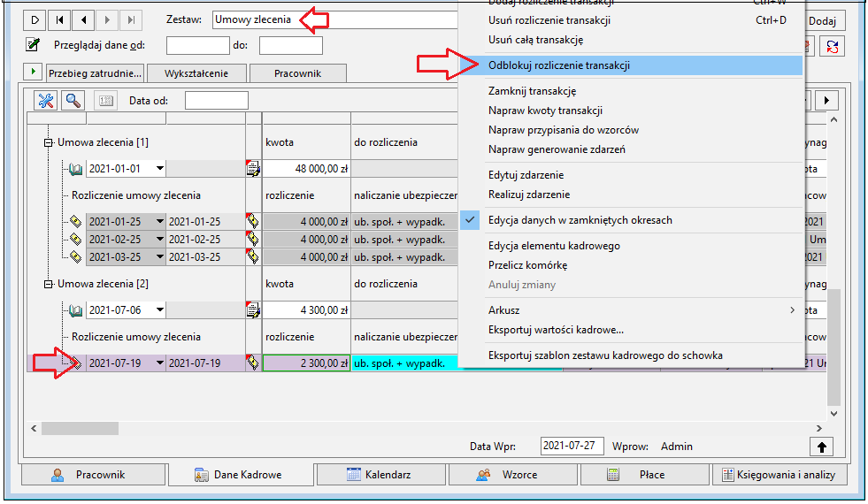Open the date dropdown for 2021-01-01
Image resolution: width=868 pixels, height=504 pixels.
pos(159,169)
